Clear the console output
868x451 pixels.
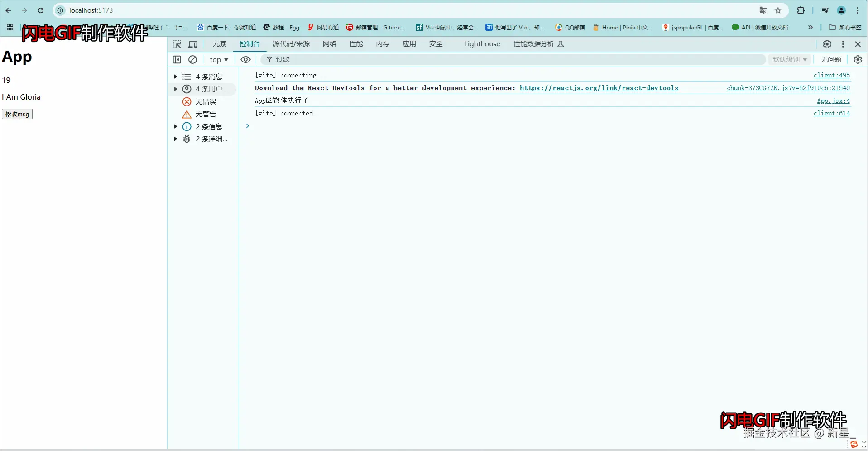[192, 59]
